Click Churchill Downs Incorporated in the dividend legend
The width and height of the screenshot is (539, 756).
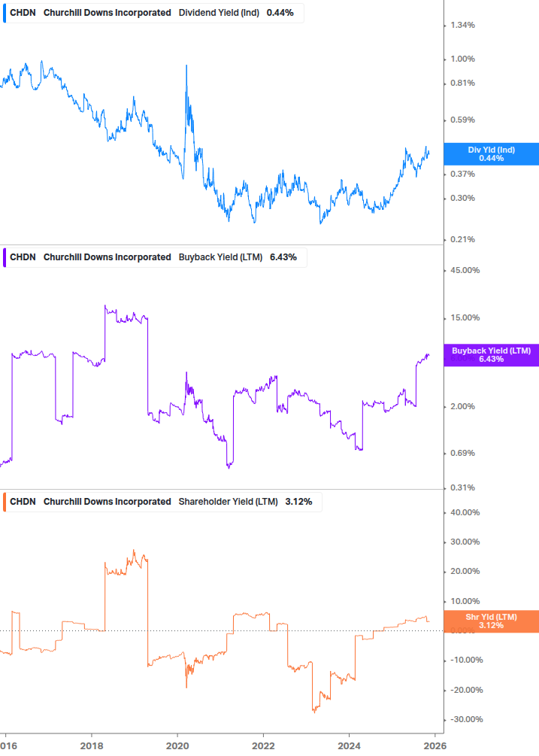[x=107, y=13]
